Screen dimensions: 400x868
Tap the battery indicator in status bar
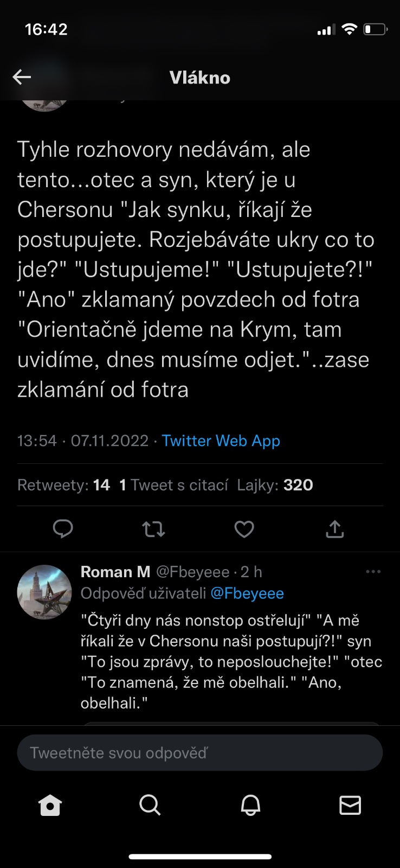(x=375, y=29)
